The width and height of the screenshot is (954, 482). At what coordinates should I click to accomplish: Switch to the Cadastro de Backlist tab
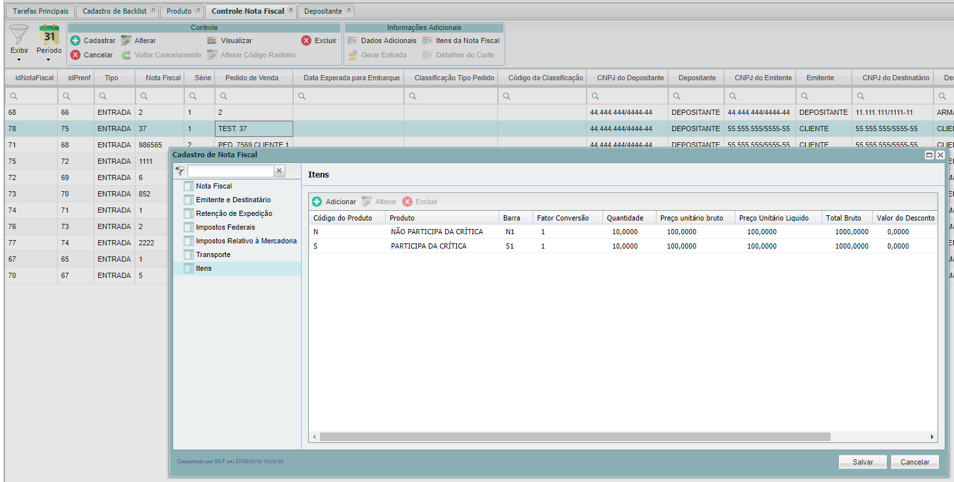tap(113, 11)
